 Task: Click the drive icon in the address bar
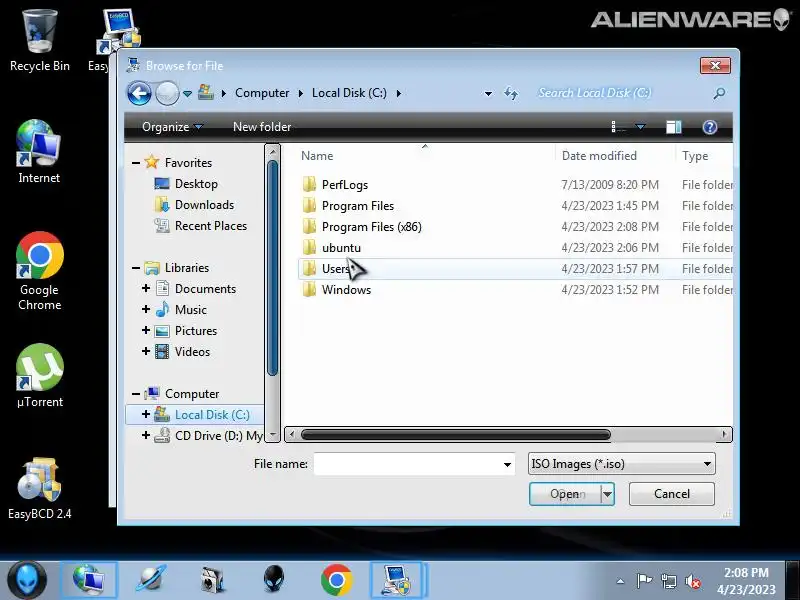[x=206, y=92]
